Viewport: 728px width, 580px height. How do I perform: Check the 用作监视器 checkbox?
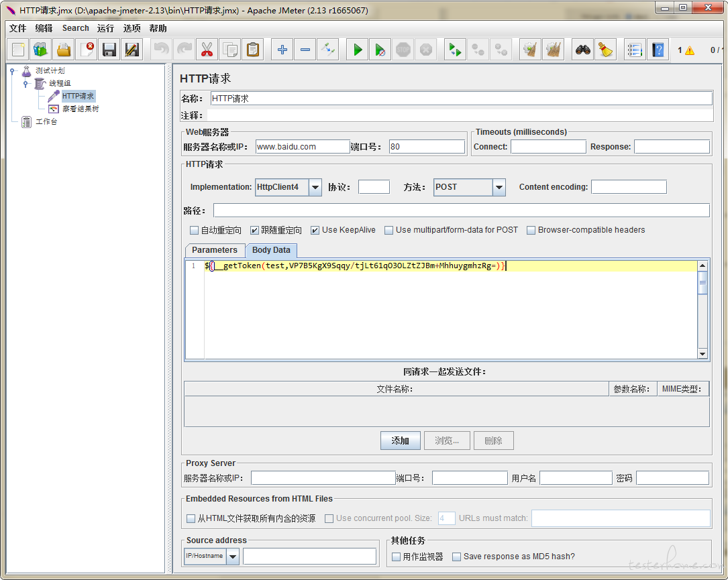[x=396, y=557]
